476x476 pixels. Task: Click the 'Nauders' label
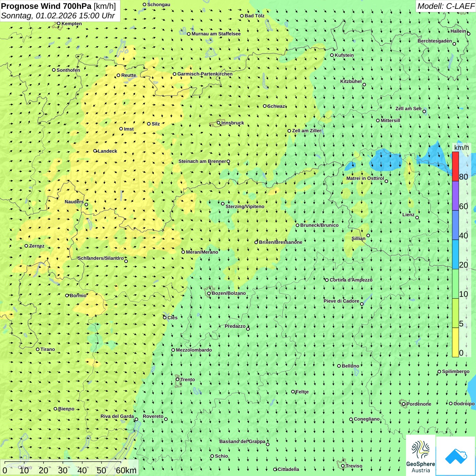click(74, 202)
